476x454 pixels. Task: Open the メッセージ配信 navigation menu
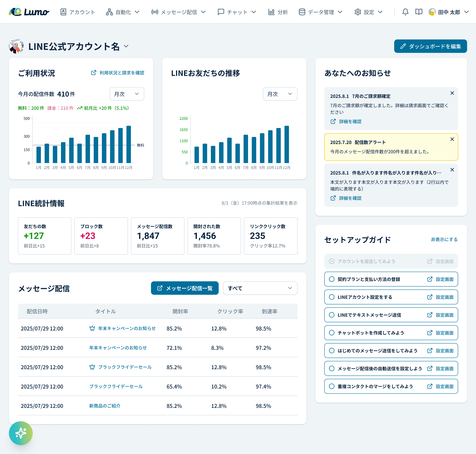(178, 12)
